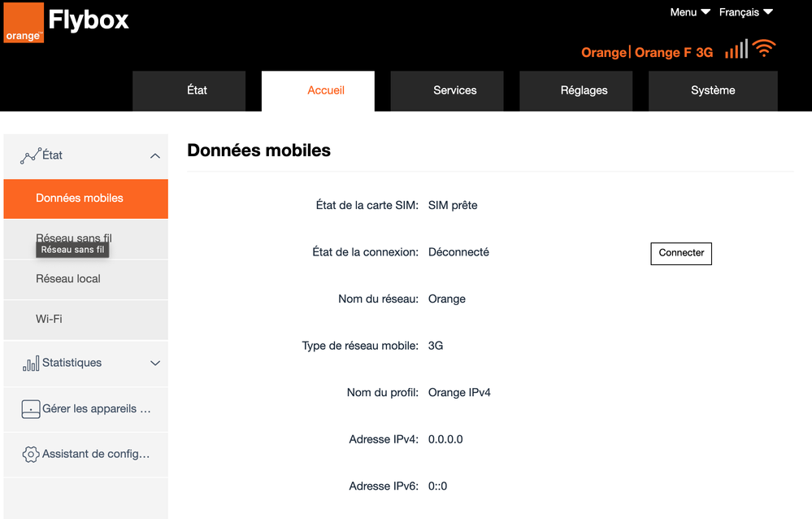Click the Données mobiles page heading
Image resolution: width=812 pixels, height=519 pixels.
click(x=259, y=150)
